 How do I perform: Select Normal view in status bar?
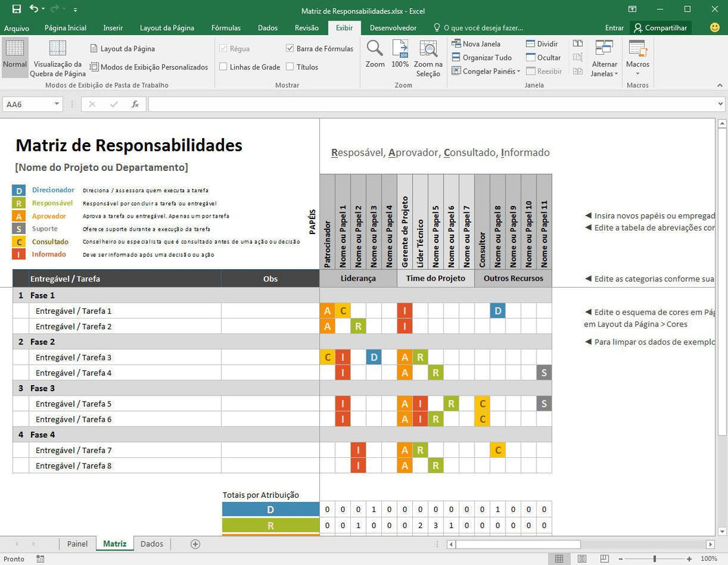[560, 559]
